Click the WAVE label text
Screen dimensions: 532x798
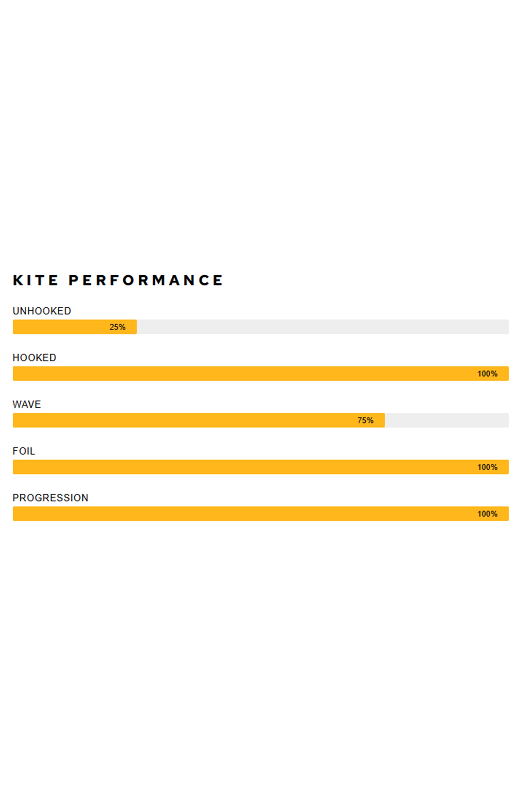pyautogui.click(x=26, y=404)
